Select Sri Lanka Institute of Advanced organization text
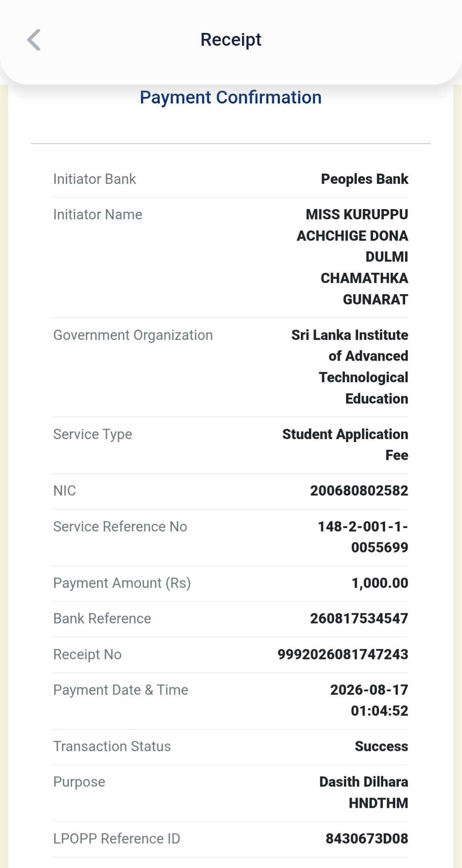 [x=350, y=345]
